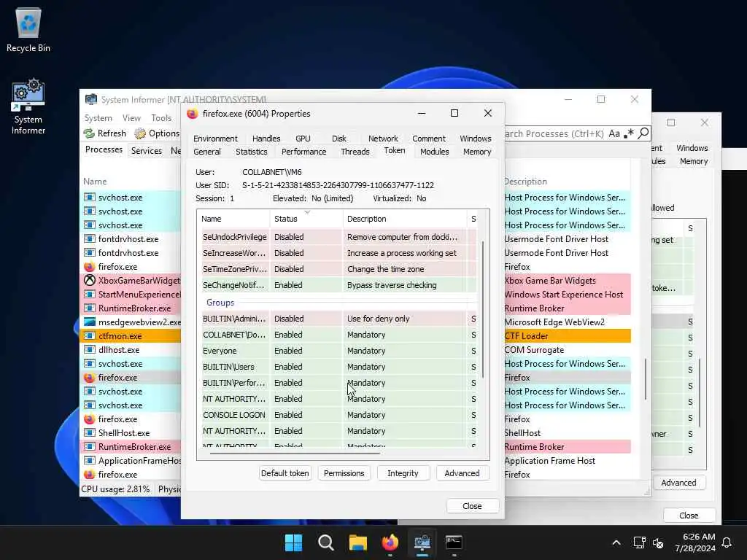This screenshot has width=747, height=560.
Task: Click the CPU usage: 2.81% status bar entry
Action: (x=115, y=489)
